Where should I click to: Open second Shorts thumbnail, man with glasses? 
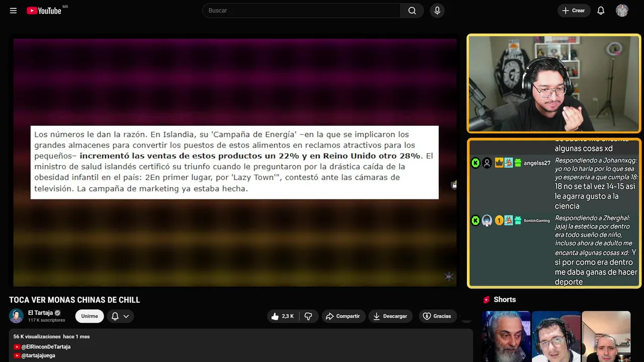556,336
